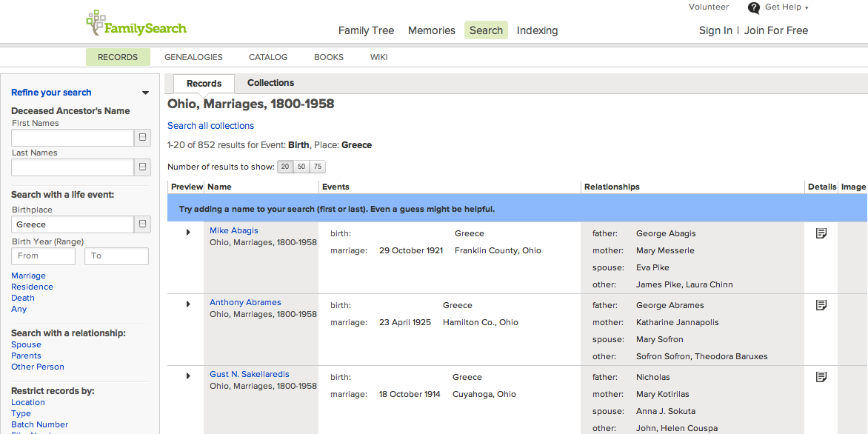Toggle exact match box beside First Names

coord(142,138)
